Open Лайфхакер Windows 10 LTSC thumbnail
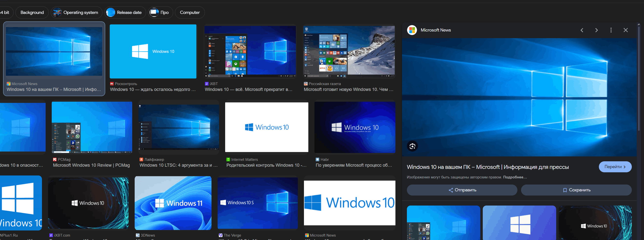 (179, 127)
